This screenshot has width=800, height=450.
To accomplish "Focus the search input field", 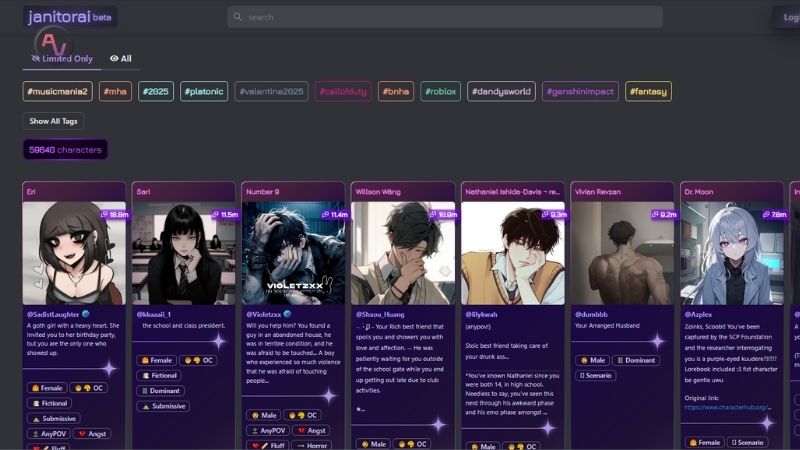I will pyautogui.click(x=445, y=17).
